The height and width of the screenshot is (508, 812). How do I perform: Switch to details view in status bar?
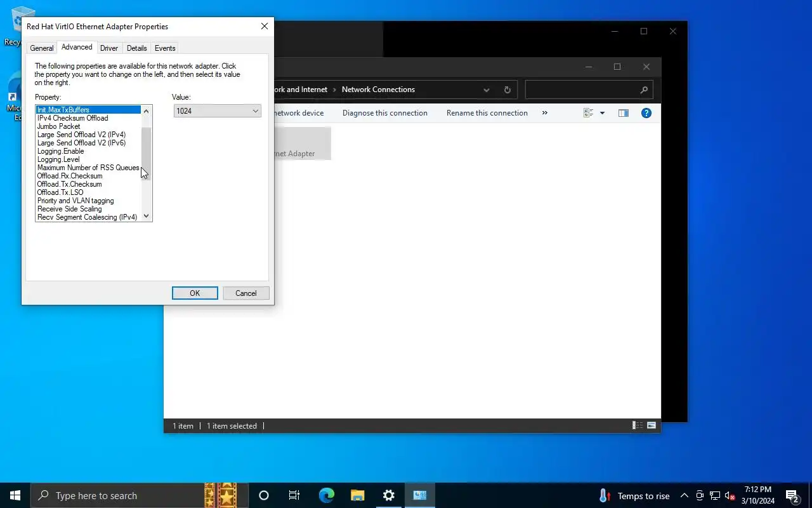(x=636, y=425)
